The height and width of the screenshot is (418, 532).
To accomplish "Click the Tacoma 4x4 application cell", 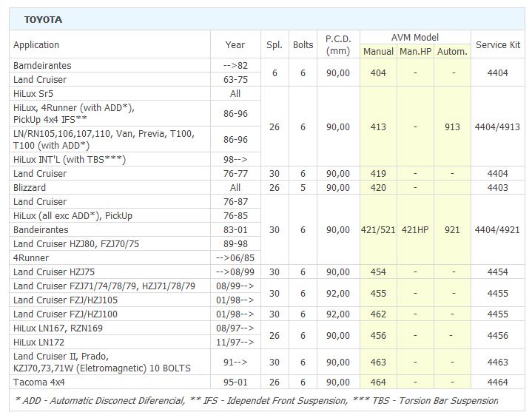I will (39, 382).
